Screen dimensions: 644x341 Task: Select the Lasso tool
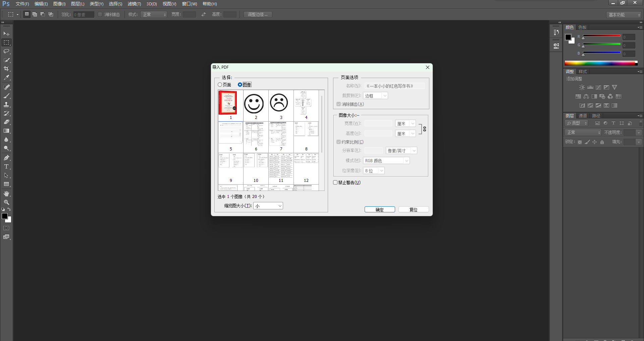(x=6, y=51)
